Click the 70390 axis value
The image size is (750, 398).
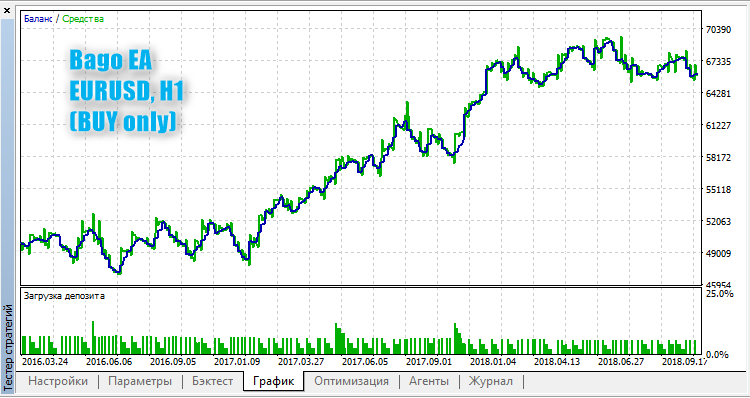[718, 30]
